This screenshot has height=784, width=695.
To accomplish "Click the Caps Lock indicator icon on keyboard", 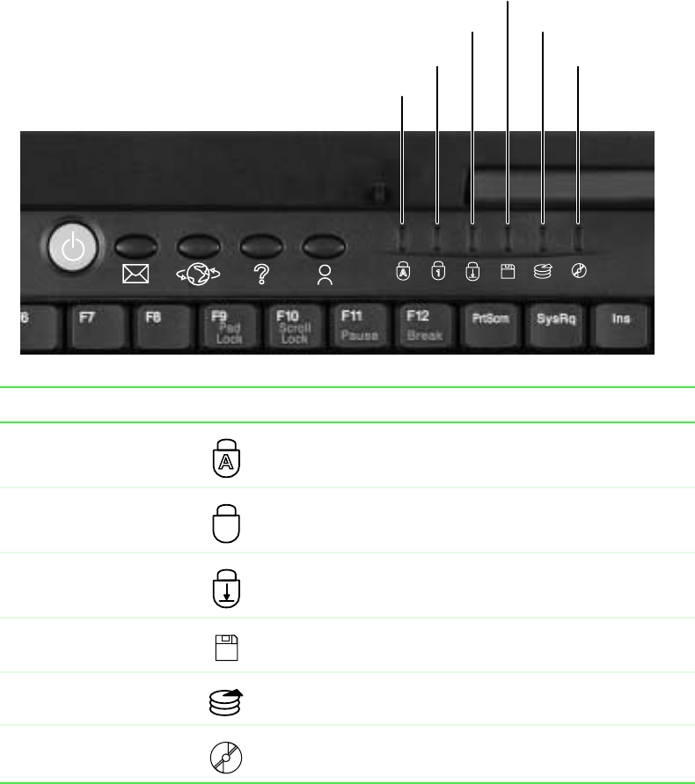I will [403, 271].
